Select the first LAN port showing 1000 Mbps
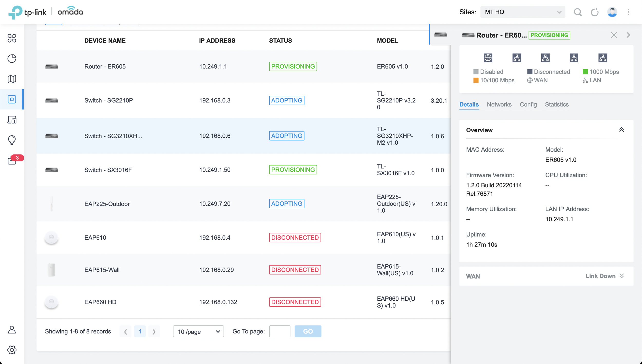 click(516, 57)
